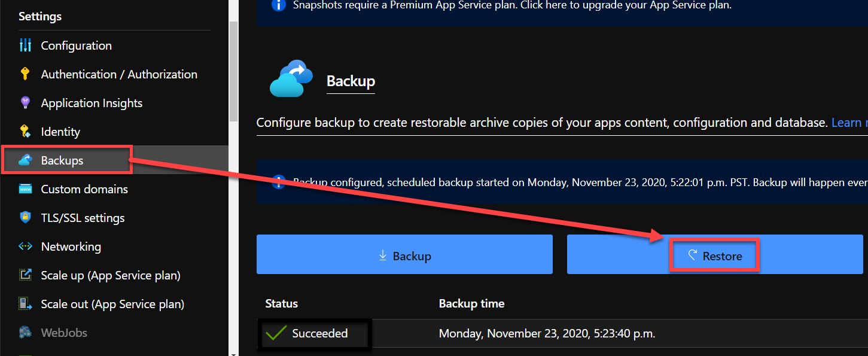Screen dimensions: 868x356
Task: Open Authentication / Authorization settings
Action: (x=118, y=74)
